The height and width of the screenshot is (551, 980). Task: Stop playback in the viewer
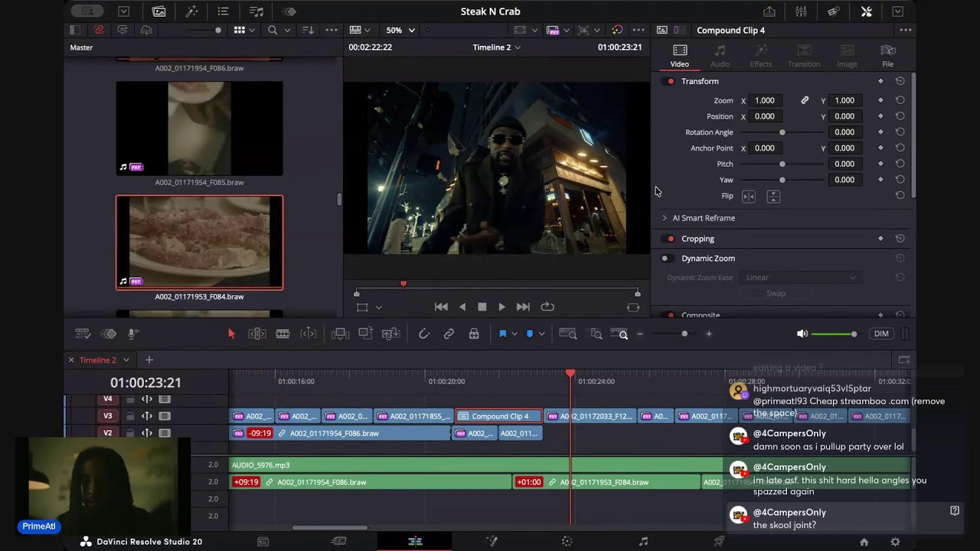click(482, 307)
